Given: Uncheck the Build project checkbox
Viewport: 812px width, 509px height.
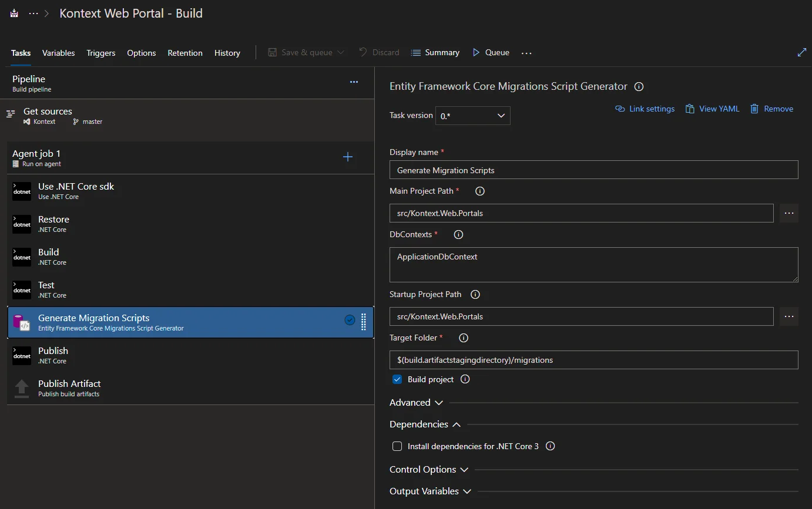Looking at the screenshot, I should pyautogui.click(x=397, y=380).
